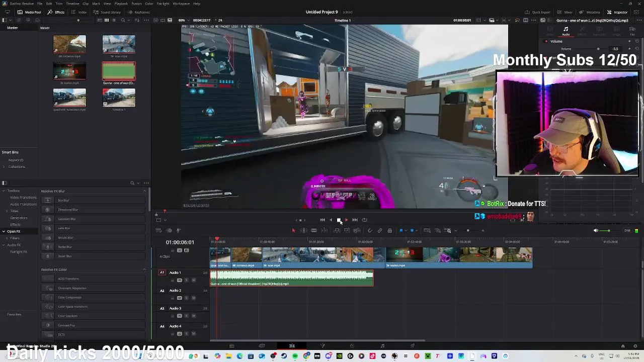Open the Index panel

pos(79,12)
